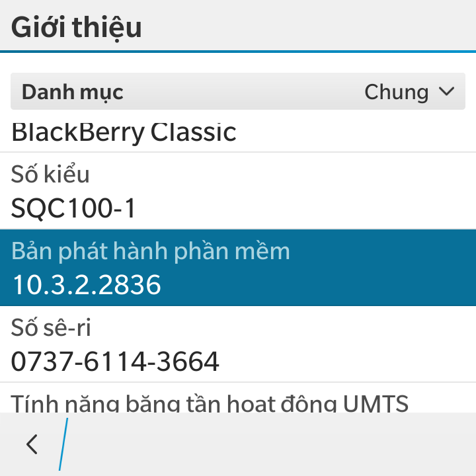Viewport: 476px width, 476px height.
Task: Select the Chung dropdown value
Action: coord(396,92)
